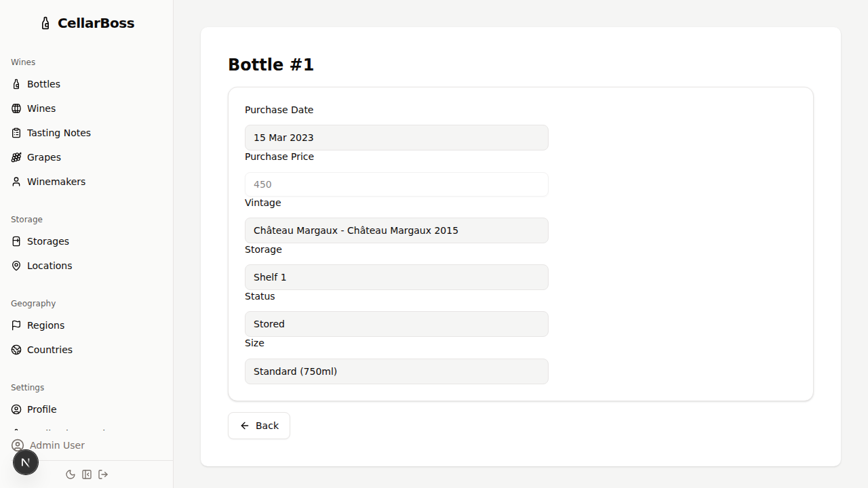Click the log out arrow icon
The height and width of the screenshot is (488, 868).
pyautogui.click(x=103, y=474)
